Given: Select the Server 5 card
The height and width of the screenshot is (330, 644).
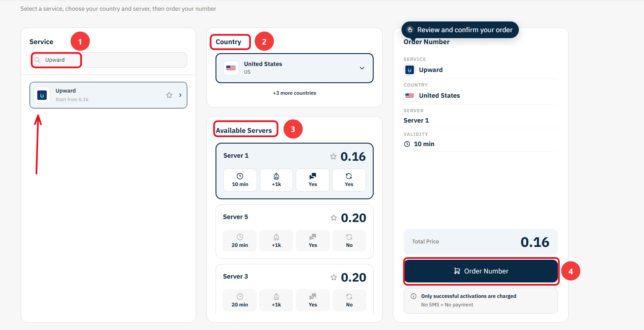Looking at the screenshot, I should point(294,231).
